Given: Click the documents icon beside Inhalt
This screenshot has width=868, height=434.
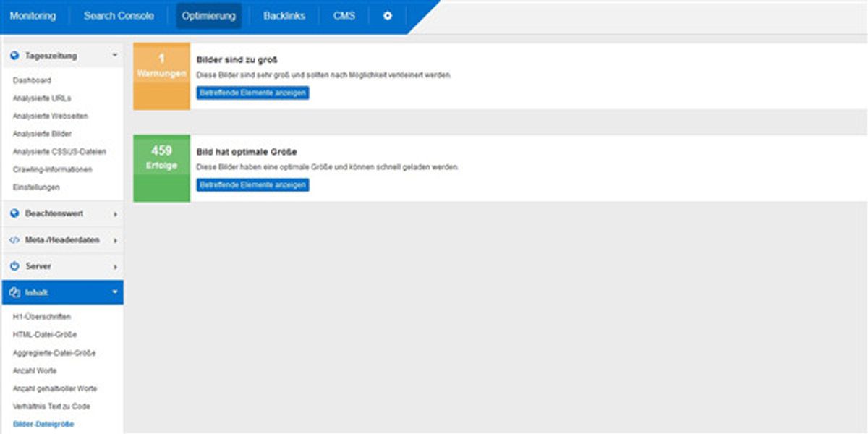Looking at the screenshot, I should pyautogui.click(x=14, y=293).
